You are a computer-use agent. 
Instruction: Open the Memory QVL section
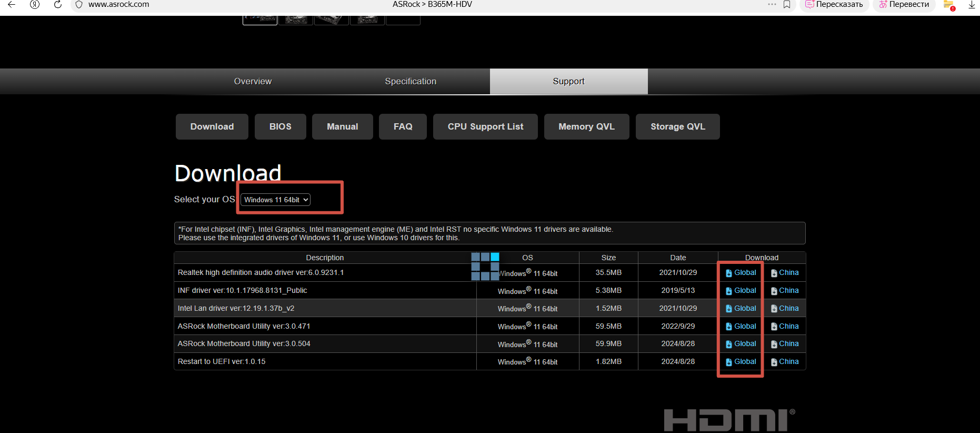[x=587, y=126]
